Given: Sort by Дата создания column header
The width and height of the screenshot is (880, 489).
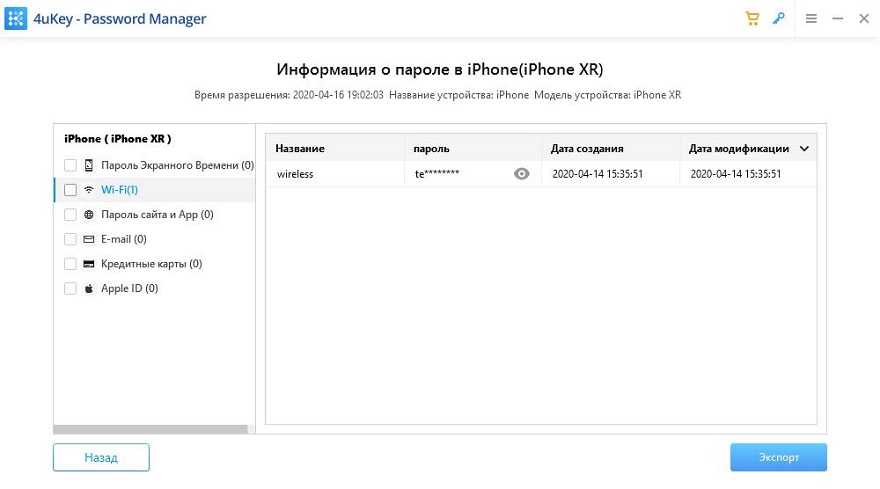Looking at the screenshot, I should pos(587,149).
